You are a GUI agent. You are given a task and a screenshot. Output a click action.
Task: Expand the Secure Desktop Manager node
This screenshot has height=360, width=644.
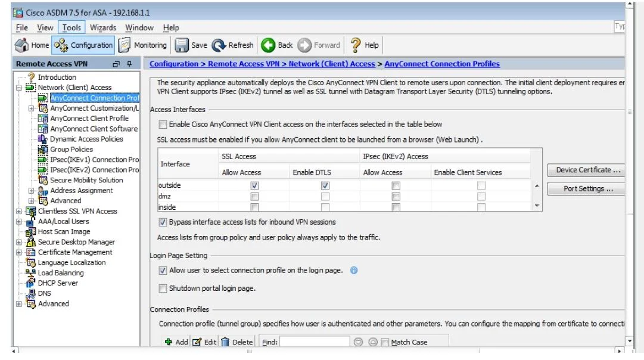[x=19, y=242]
